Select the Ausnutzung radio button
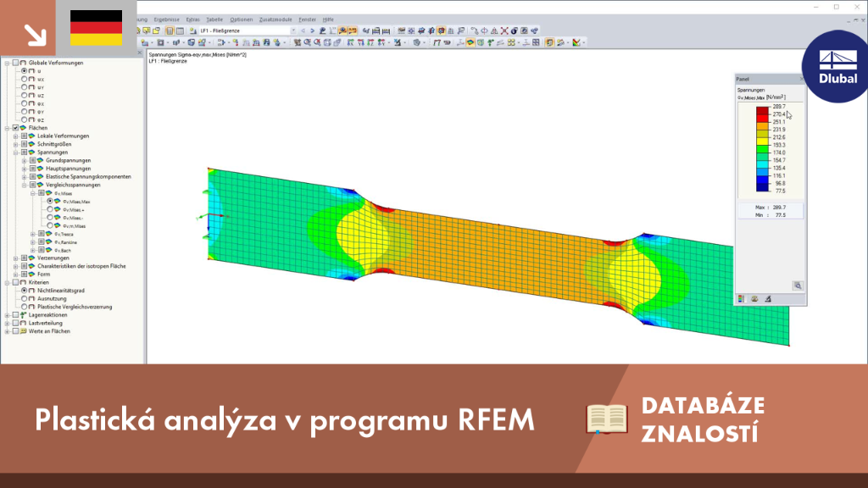Image resolution: width=868 pixels, height=488 pixels. pyautogui.click(x=25, y=298)
